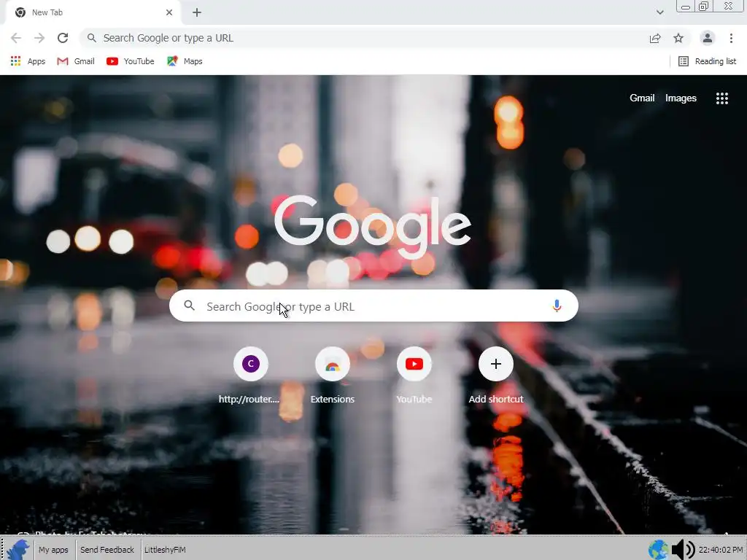747x560 pixels.
Task: Select the New Tab tab
Action: tap(93, 12)
